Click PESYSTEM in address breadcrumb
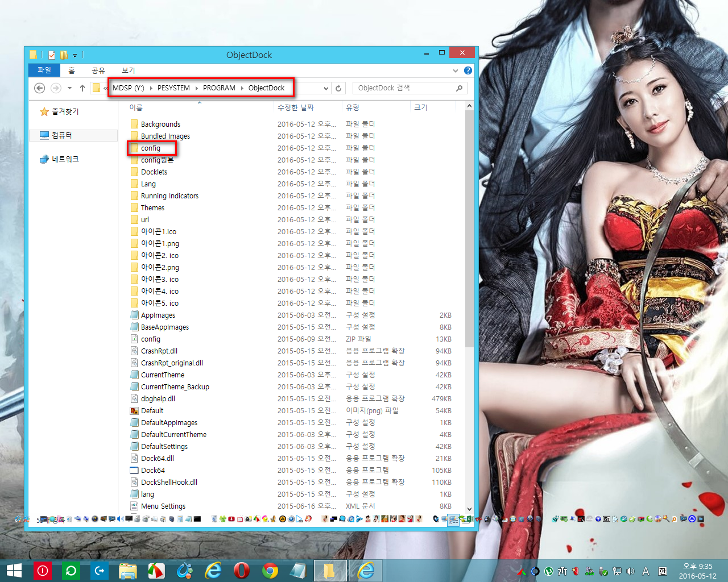728x582 pixels. (x=173, y=88)
